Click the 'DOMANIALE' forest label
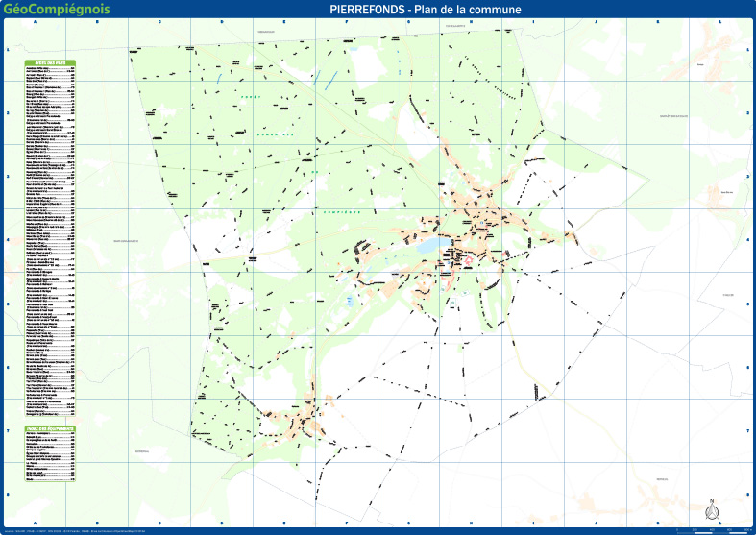Image resolution: width=756 pixels, height=535 pixels. tap(275, 135)
